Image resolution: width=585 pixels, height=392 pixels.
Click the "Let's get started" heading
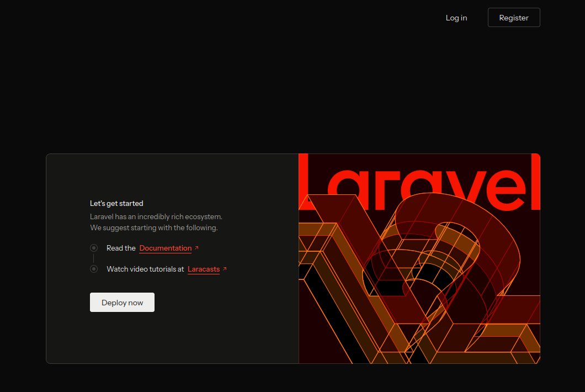pos(116,204)
